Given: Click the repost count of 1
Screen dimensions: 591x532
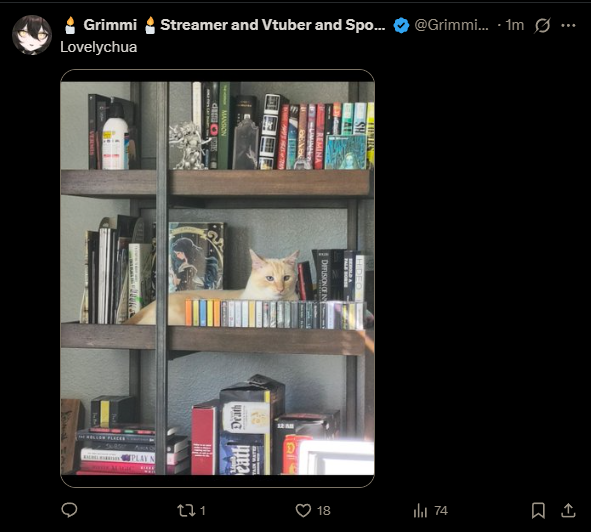Looking at the screenshot, I should pyautogui.click(x=203, y=511).
